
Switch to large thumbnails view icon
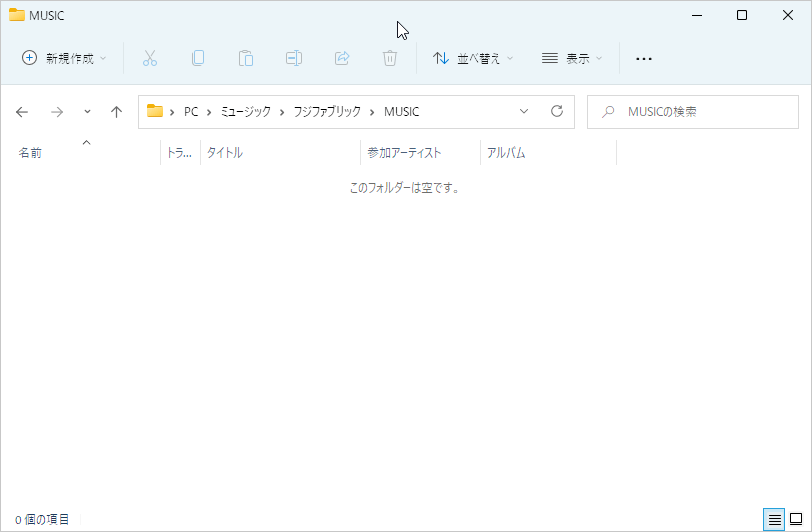(x=796, y=519)
